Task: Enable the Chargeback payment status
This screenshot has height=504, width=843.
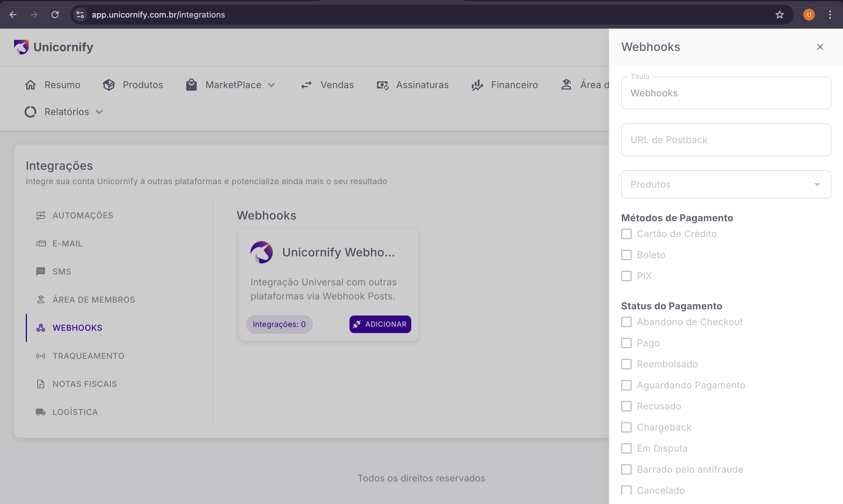Action: pos(626,427)
